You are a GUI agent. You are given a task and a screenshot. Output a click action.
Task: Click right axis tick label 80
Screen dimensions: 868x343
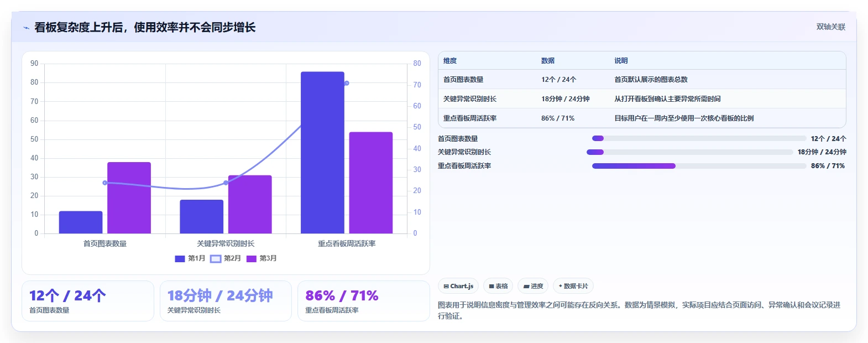[417, 64]
